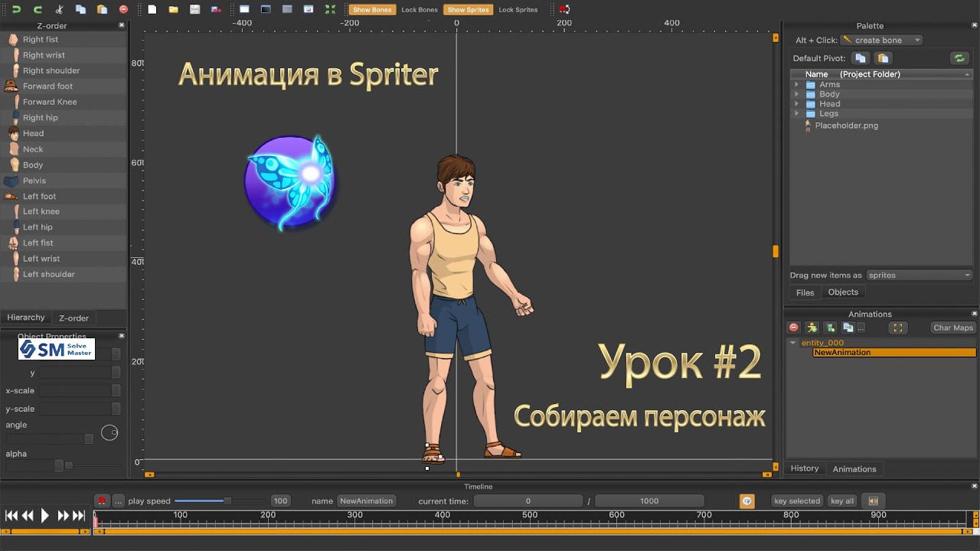The height and width of the screenshot is (551, 980).
Task: Expand the Body folder
Action: pyautogui.click(x=796, y=94)
